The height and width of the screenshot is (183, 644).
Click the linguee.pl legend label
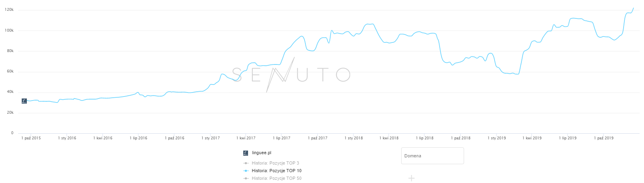click(x=262, y=153)
